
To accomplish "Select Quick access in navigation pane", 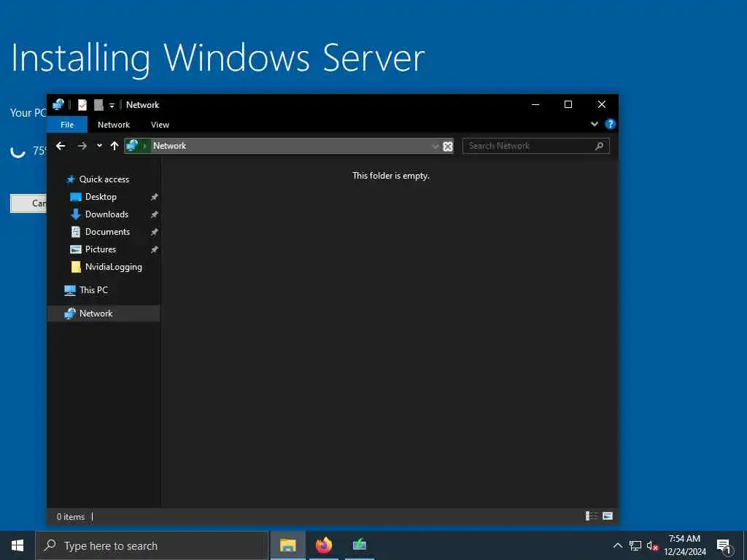I will [x=104, y=179].
